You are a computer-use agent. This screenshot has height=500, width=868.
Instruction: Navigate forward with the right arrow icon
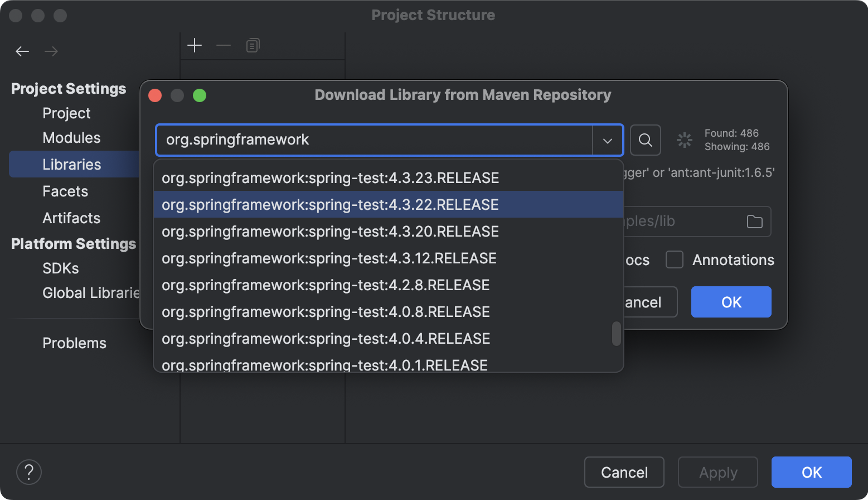pos(51,51)
